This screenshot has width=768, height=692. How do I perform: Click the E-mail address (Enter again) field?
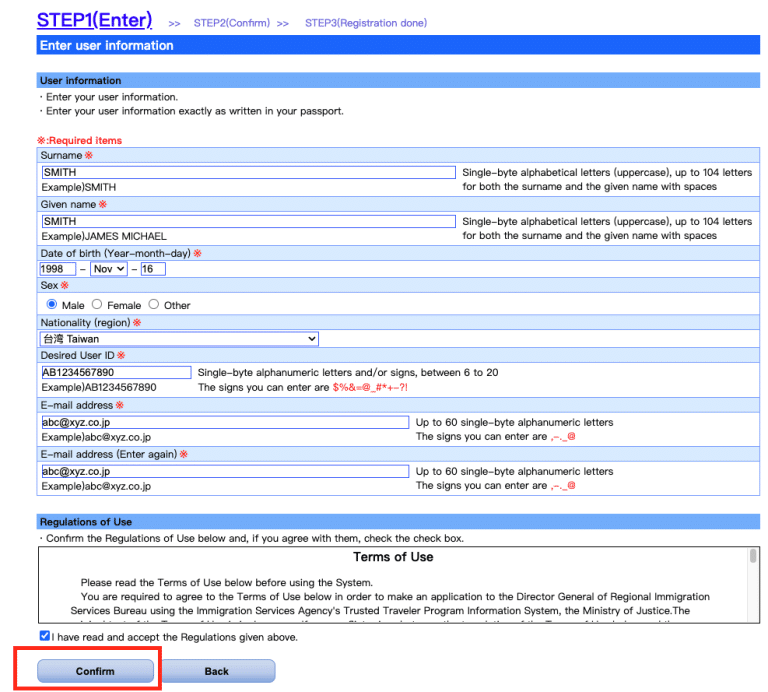(224, 471)
